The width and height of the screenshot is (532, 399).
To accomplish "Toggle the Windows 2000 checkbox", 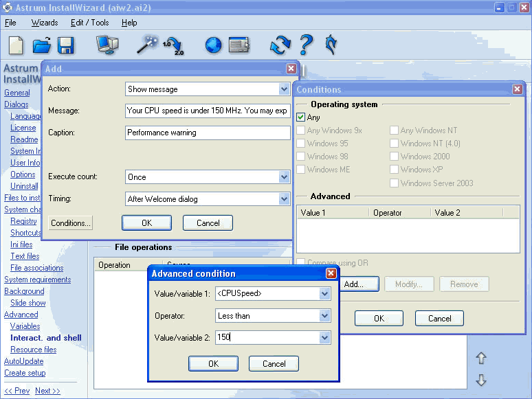I will coord(394,157).
